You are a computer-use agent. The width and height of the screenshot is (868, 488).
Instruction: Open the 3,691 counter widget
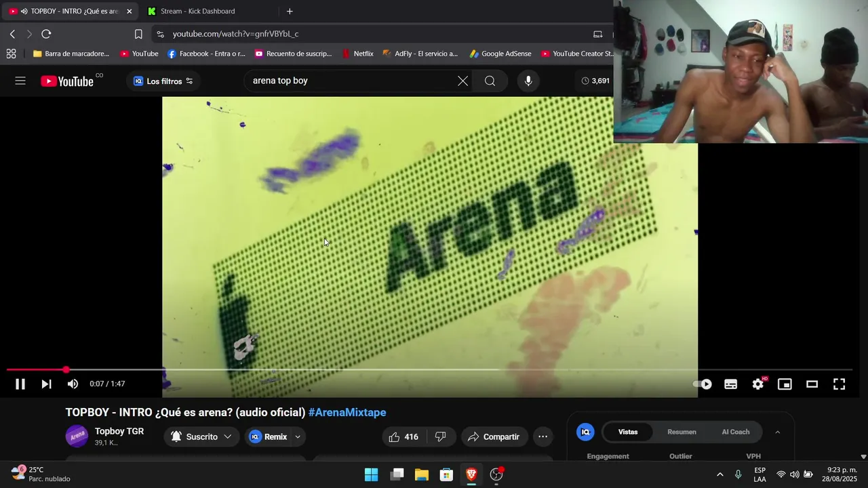(x=595, y=81)
